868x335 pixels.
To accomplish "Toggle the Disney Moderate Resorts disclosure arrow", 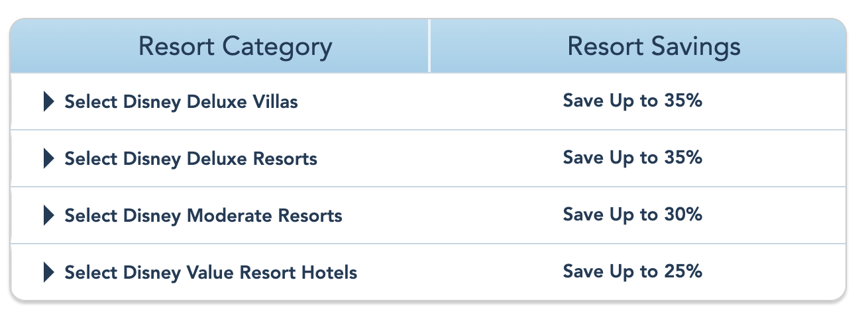I will click(x=48, y=215).
